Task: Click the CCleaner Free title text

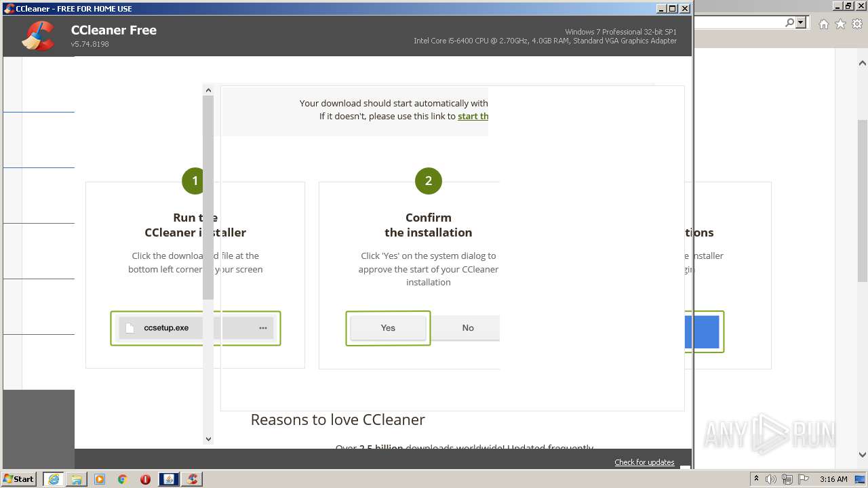Action: coord(114,30)
